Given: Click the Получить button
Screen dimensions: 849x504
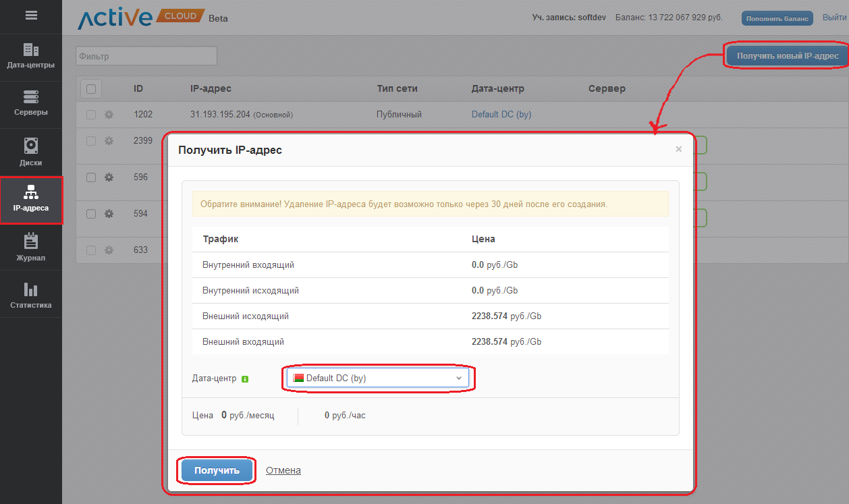Looking at the screenshot, I should pos(217,470).
